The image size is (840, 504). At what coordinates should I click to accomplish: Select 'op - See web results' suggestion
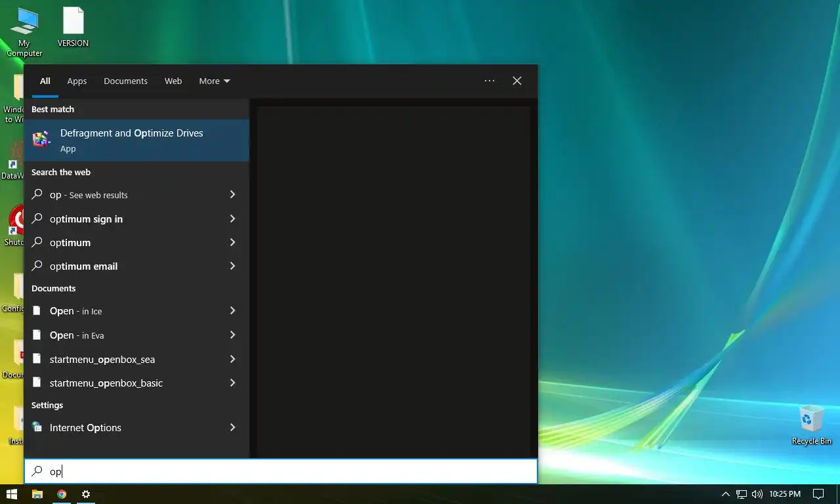136,194
